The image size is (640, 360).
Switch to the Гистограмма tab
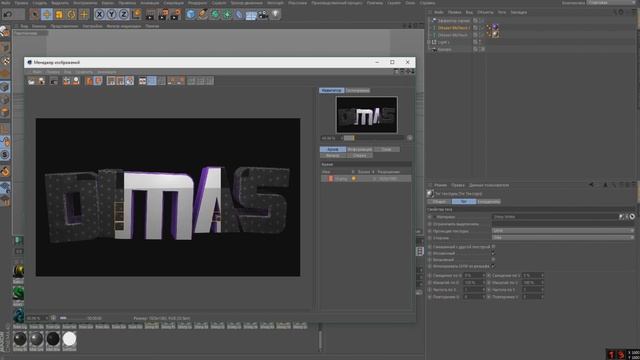[x=357, y=90]
